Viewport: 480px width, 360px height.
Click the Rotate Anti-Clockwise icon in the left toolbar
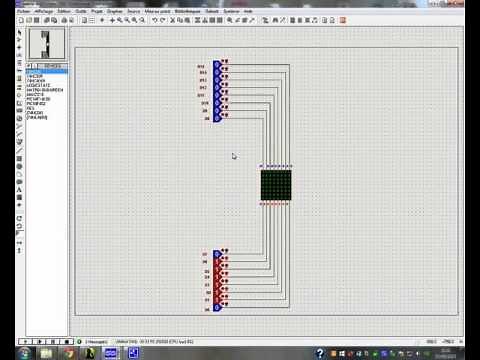19,226
